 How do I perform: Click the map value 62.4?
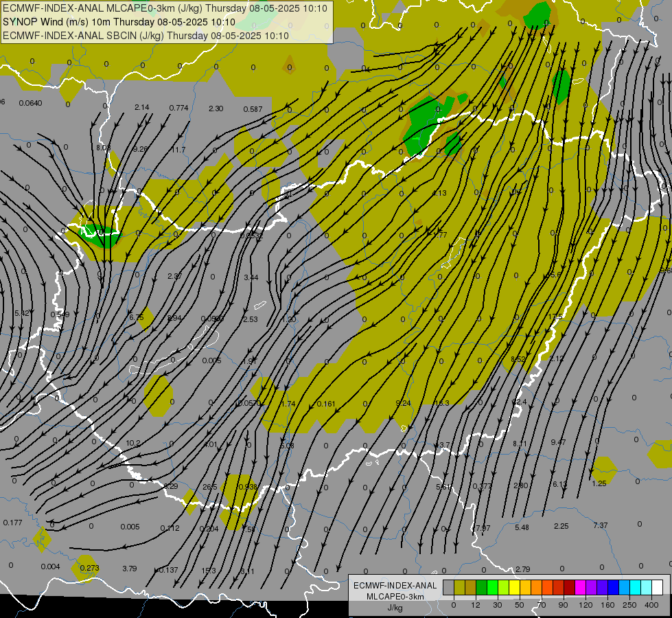520,402
